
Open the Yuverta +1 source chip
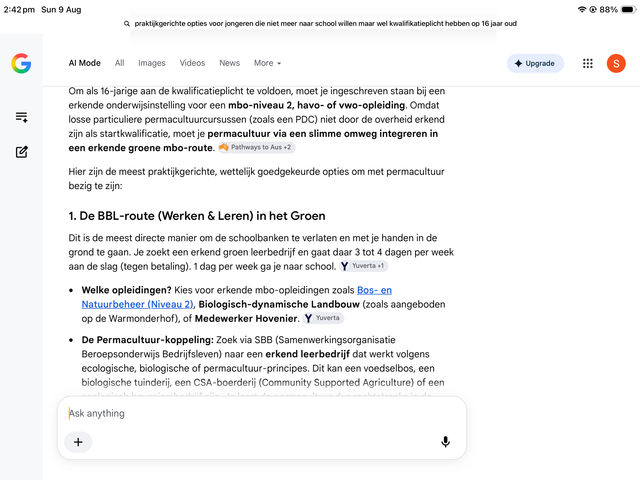point(364,266)
